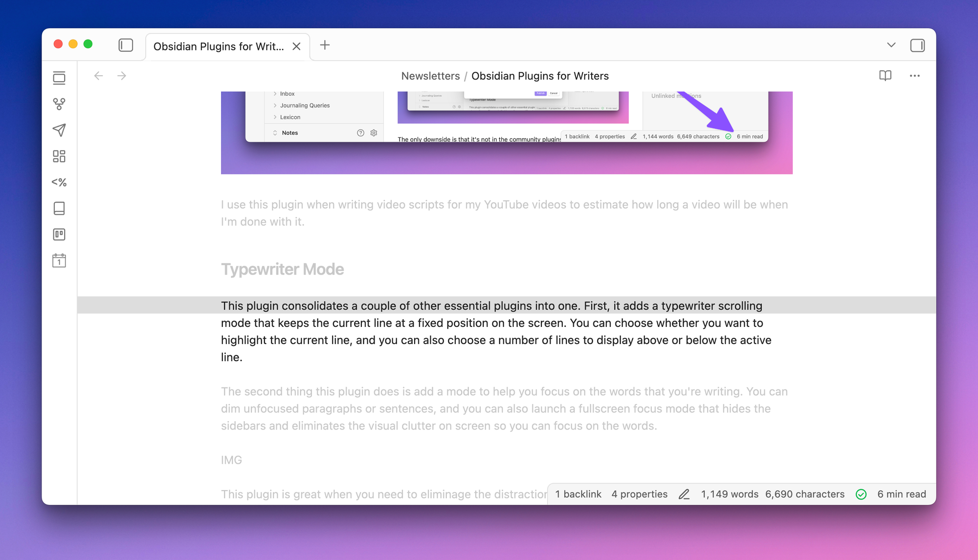Open graph view from the ribbon
The width and height of the screenshot is (978, 560).
(59, 104)
